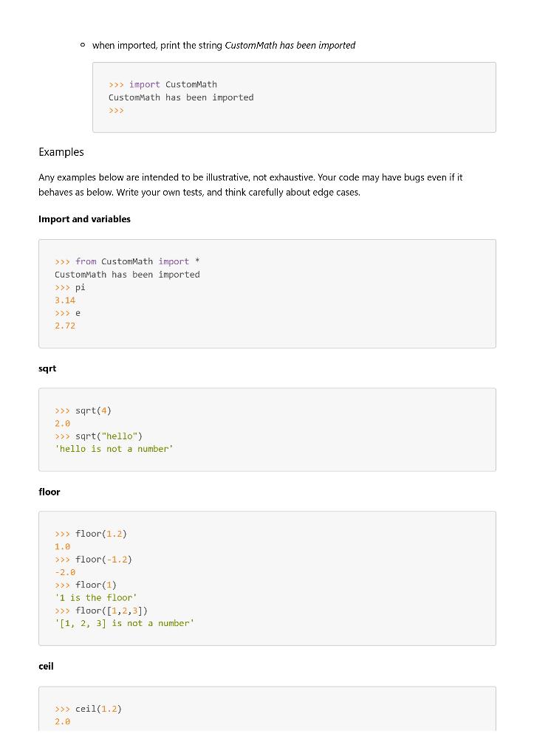Image resolution: width=534 pixels, height=756 pixels.
Task: Click the output 2.0 below sqrt(4)
Action: [62, 423]
